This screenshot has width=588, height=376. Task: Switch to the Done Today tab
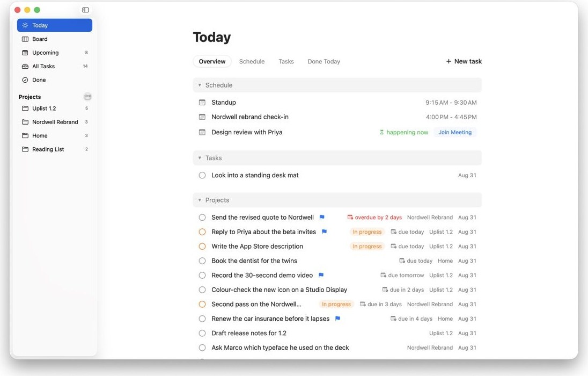pyautogui.click(x=324, y=61)
